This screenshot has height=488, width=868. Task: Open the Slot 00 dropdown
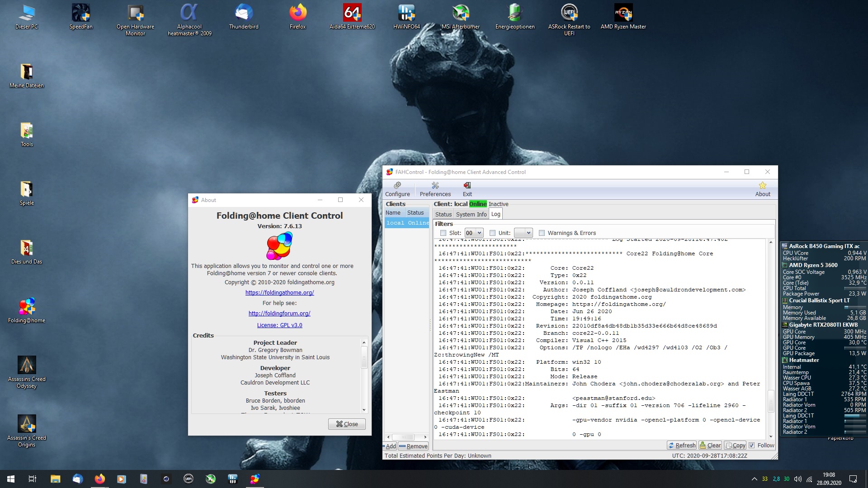point(474,233)
